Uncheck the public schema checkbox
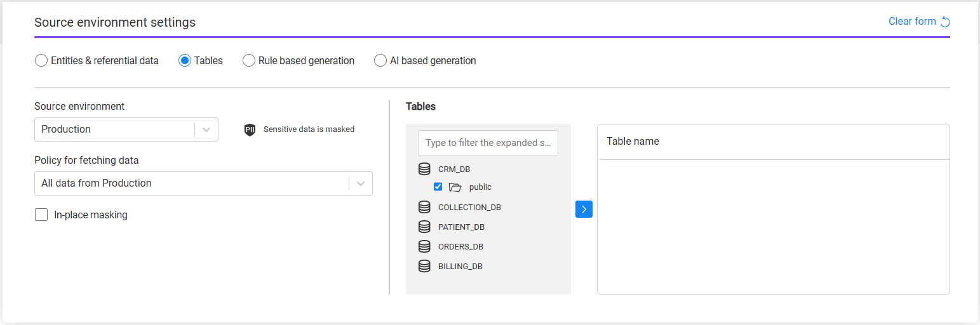 438,187
